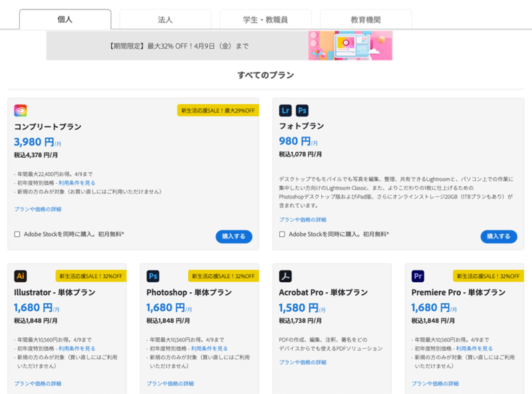
Task: Open プランや価格の詳細 link on Acrobat Pro card
Action: [303, 362]
